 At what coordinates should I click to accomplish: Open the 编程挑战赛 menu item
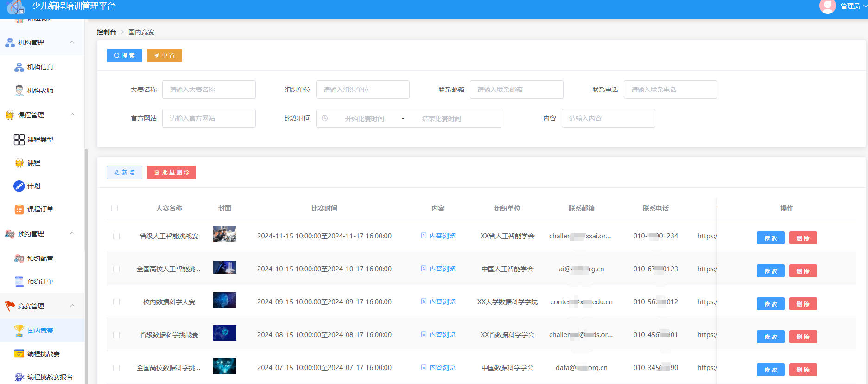42,354
